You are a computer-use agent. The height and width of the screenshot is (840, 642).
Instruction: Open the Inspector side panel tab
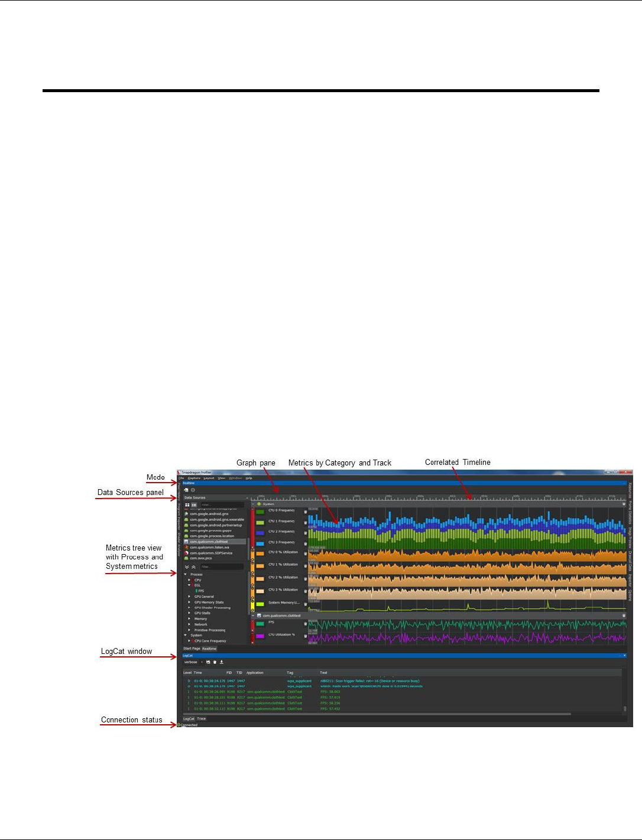click(630, 579)
